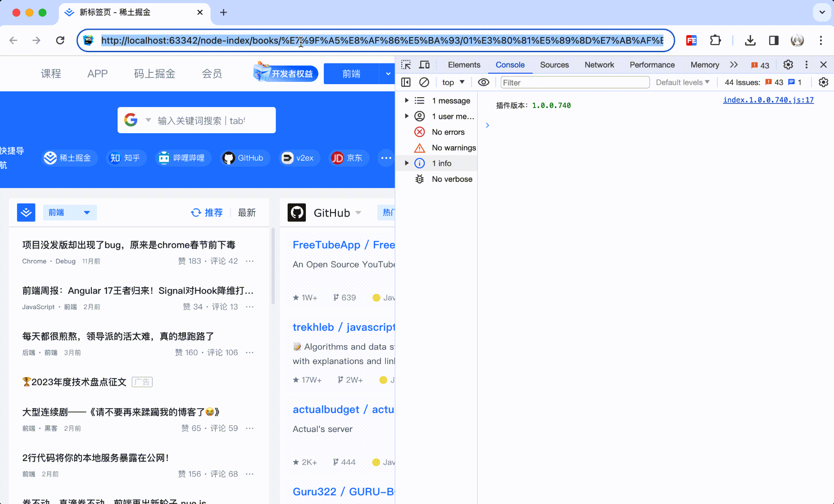This screenshot has width=834, height=504.
Task: Switch to the Elements tab
Action: pyautogui.click(x=464, y=65)
